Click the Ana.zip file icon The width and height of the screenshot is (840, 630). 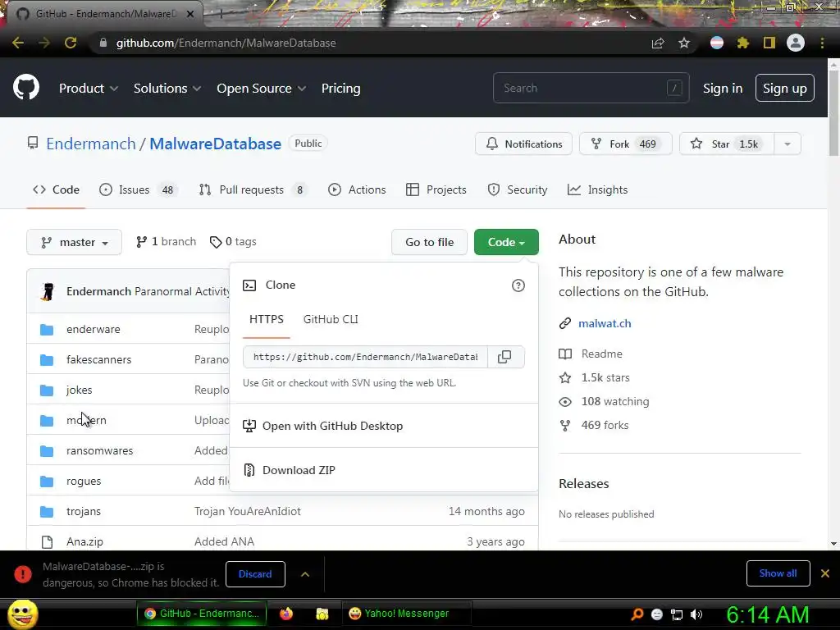click(47, 542)
